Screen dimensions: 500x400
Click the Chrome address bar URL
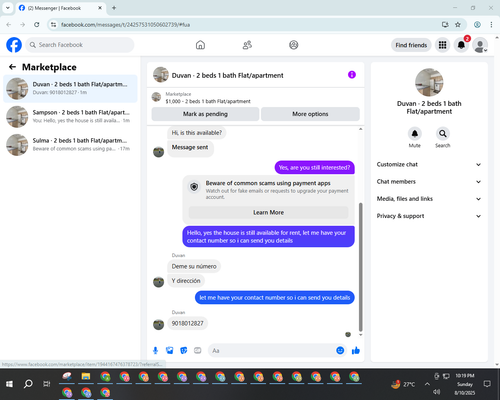click(126, 25)
